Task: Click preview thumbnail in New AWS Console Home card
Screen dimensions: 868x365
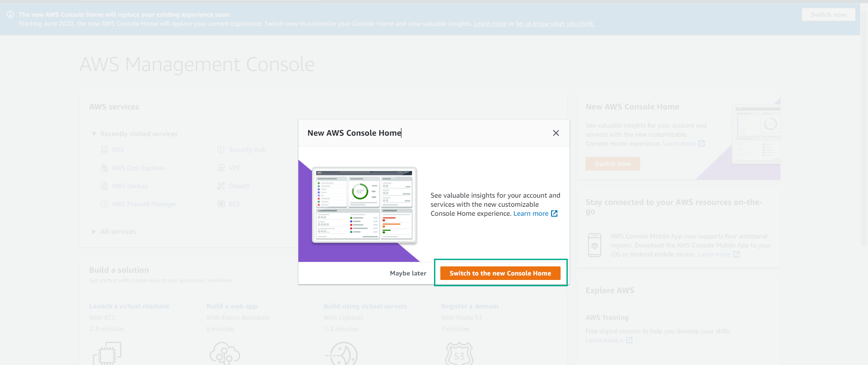Action: [756, 134]
